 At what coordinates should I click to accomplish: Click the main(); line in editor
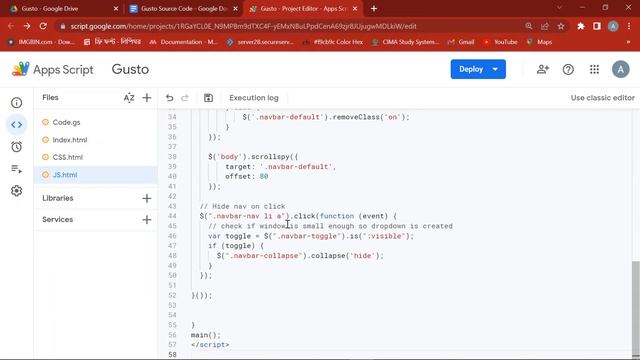click(x=206, y=335)
